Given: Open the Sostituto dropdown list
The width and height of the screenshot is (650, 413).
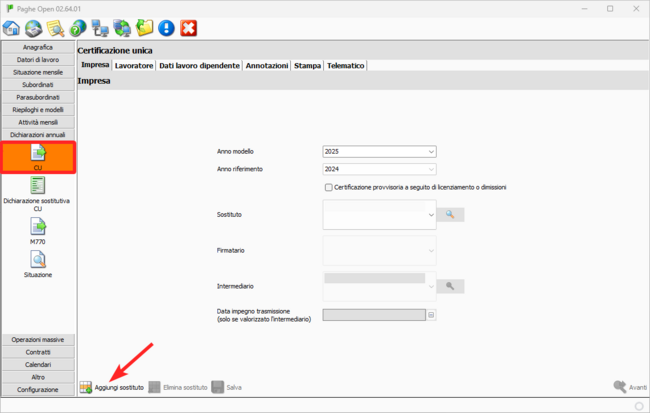Looking at the screenshot, I should pos(431,214).
